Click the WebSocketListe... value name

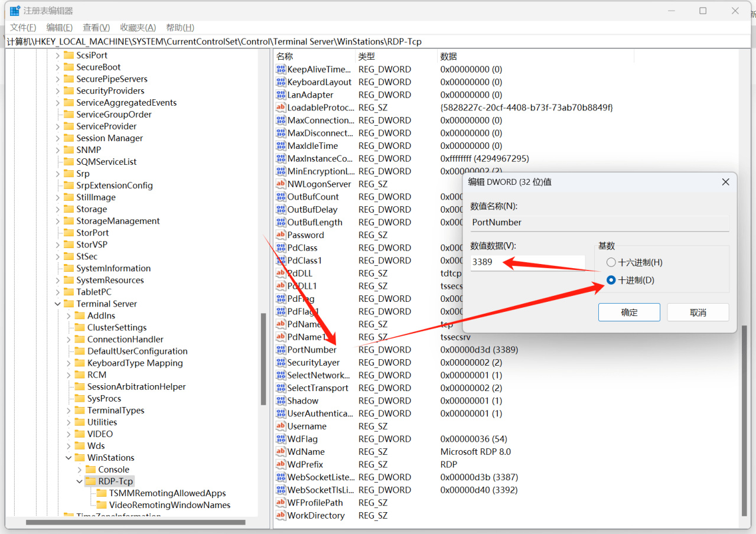click(321, 477)
